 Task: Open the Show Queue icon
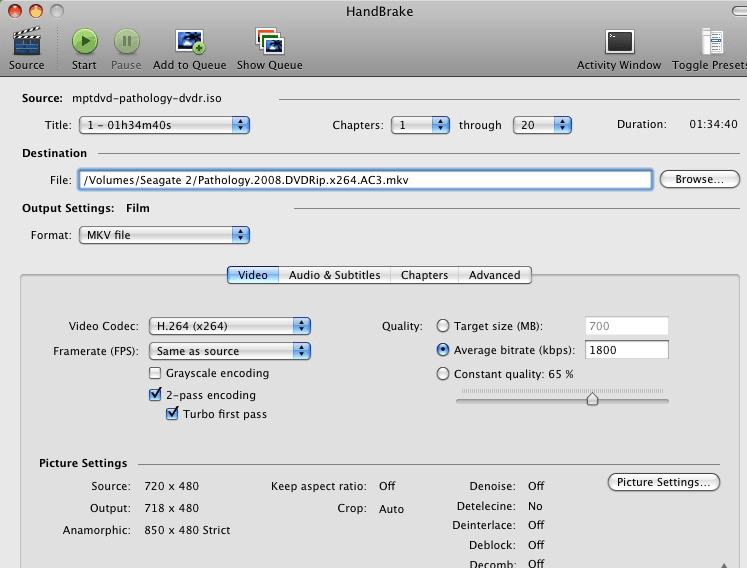[x=270, y=41]
